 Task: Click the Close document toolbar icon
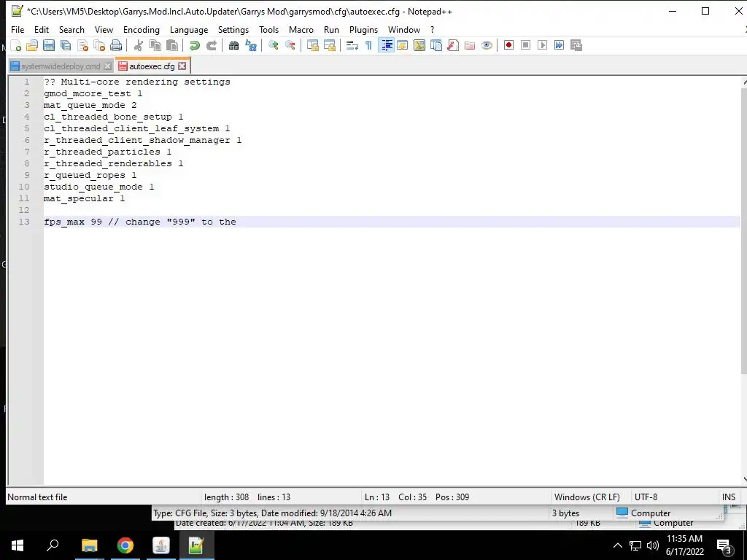point(82,45)
